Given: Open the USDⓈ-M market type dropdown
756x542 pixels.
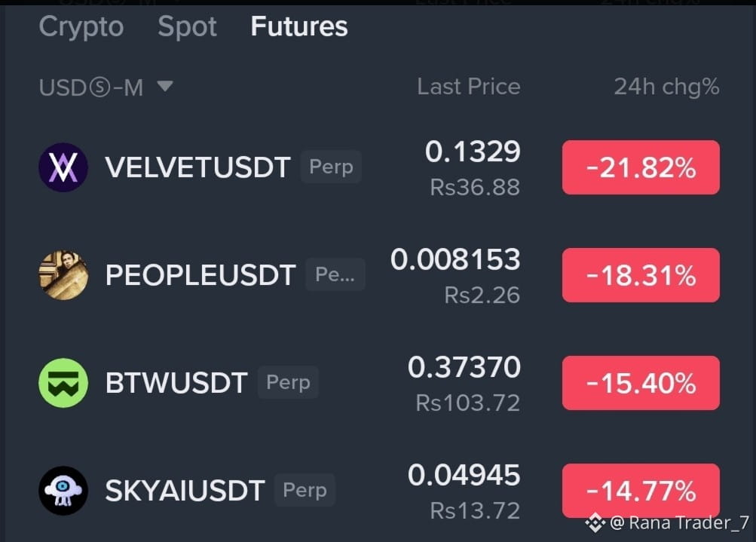Looking at the screenshot, I should [x=106, y=87].
